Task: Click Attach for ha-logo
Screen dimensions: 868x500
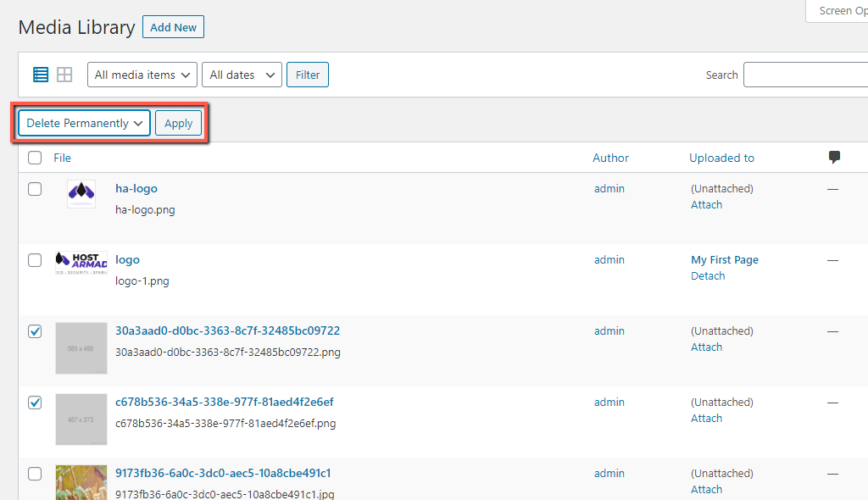Action: (x=706, y=205)
